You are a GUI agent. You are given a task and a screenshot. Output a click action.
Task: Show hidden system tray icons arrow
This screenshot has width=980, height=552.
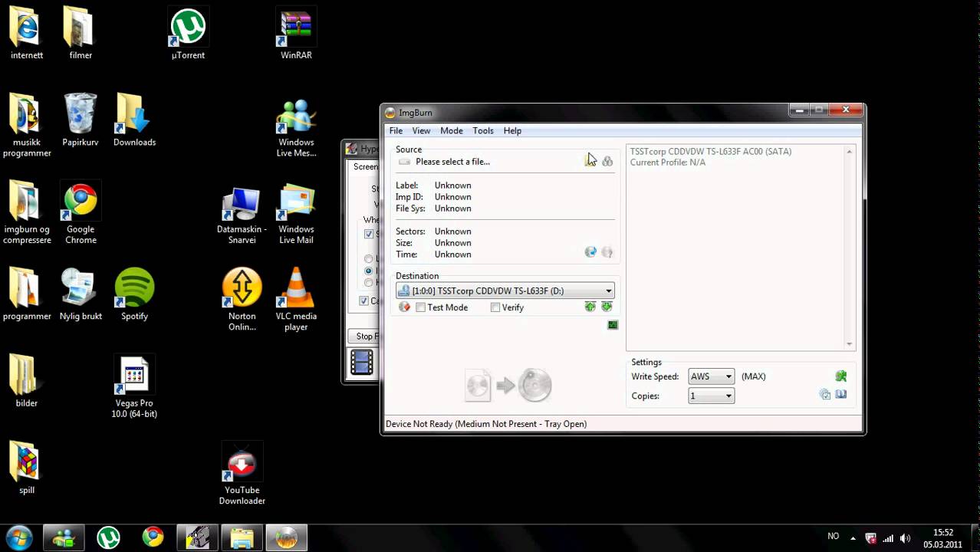853,538
